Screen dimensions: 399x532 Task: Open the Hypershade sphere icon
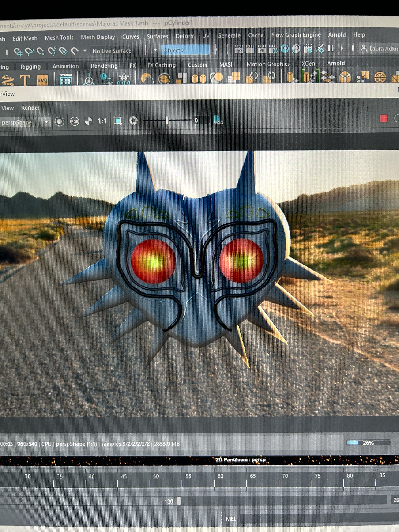coord(285,49)
